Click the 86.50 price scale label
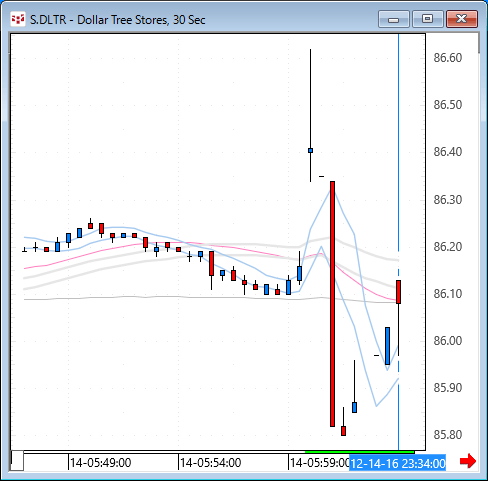Image resolution: width=488 pixels, height=481 pixels. coord(448,105)
